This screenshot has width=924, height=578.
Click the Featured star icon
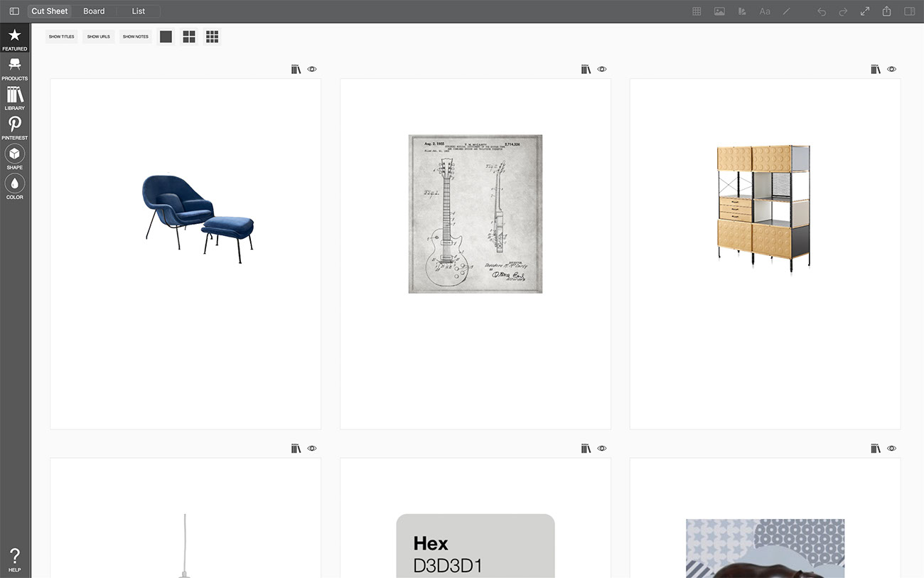point(14,38)
